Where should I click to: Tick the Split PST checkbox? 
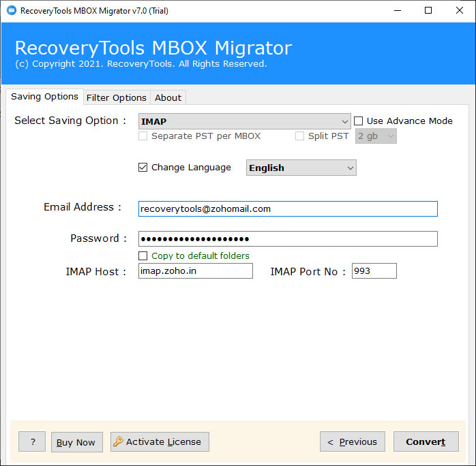[299, 136]
